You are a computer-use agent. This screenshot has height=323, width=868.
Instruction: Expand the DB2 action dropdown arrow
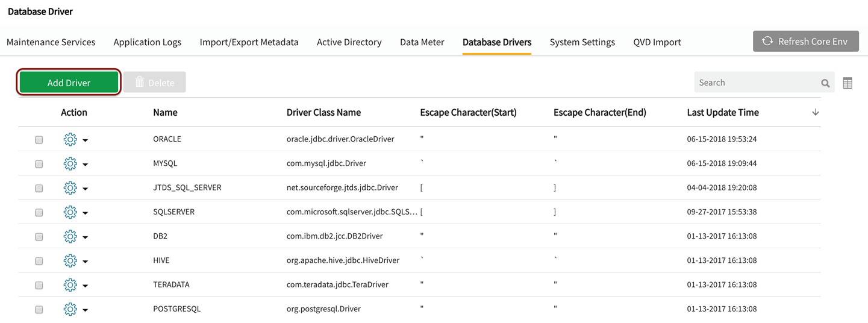pos(86,237)
